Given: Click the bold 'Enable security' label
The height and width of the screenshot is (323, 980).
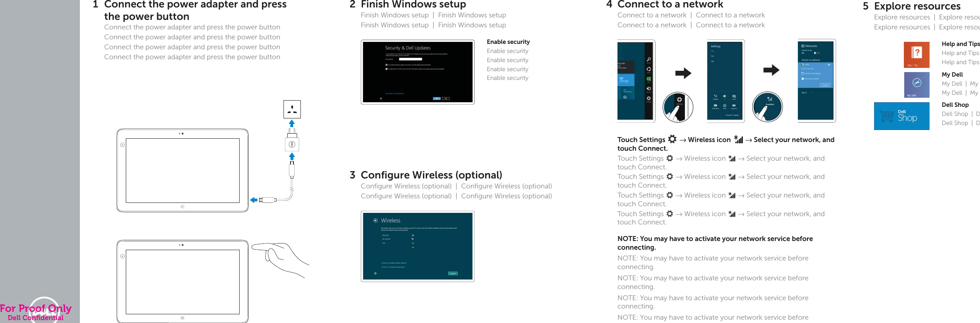Looking at the screenshot, I should tap(508, 42).
